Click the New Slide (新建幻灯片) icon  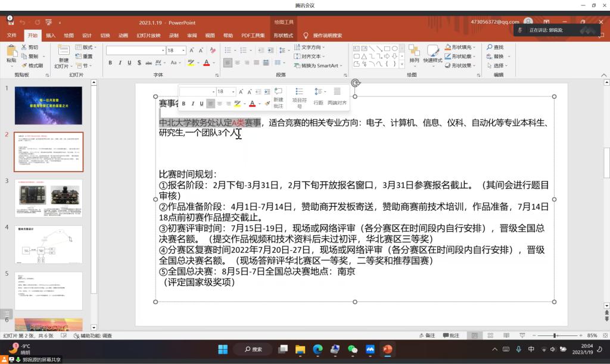click(x=63, y=51)
